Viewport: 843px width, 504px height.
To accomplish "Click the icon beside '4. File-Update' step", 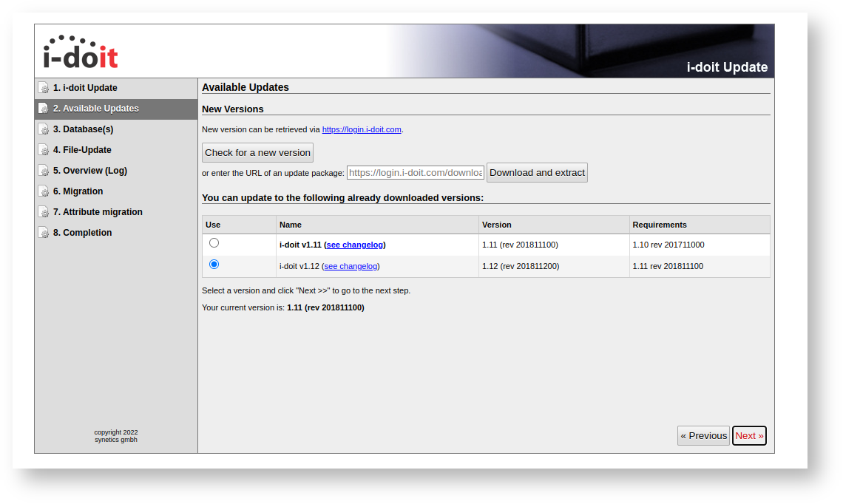I will coord(44,150).
